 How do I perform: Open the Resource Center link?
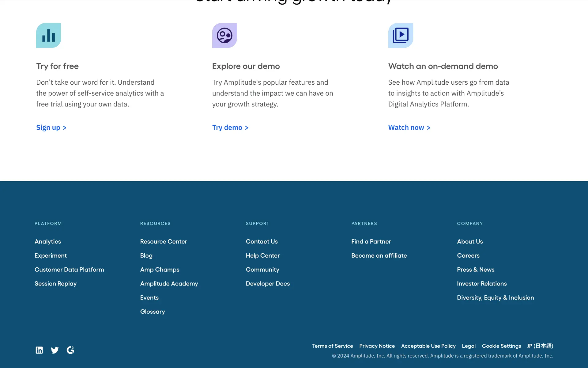pyautogui.click(x=164, y=242)
